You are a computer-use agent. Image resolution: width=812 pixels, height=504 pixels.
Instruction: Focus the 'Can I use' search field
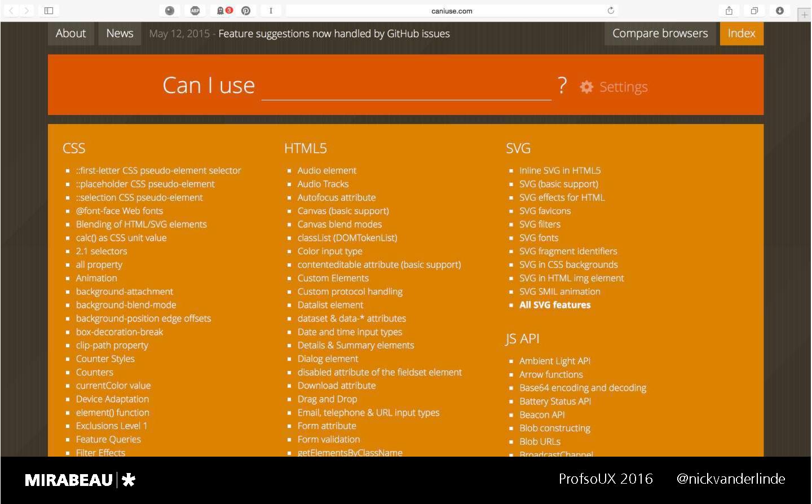click(406, 87)
